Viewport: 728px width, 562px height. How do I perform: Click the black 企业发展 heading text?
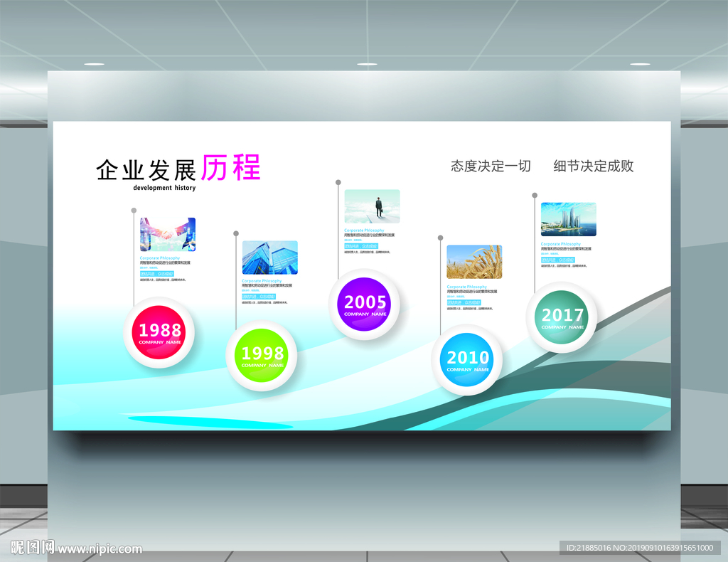point(146,170)
